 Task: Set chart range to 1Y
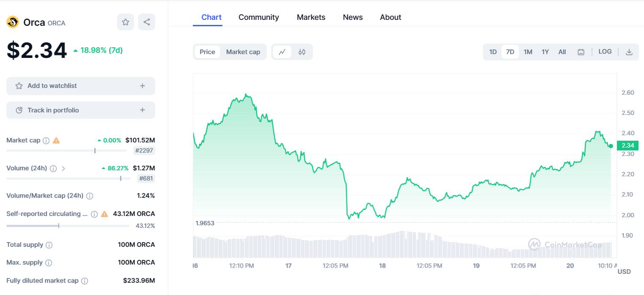(545, 52)
